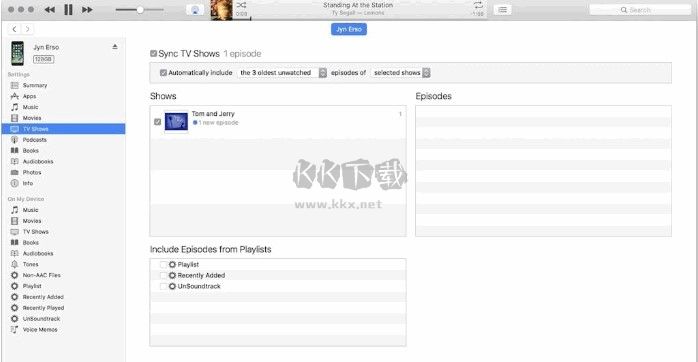The image size is (698, 362).
Task: Select TV Shows under Settings
Action: (x=63, y=129)
